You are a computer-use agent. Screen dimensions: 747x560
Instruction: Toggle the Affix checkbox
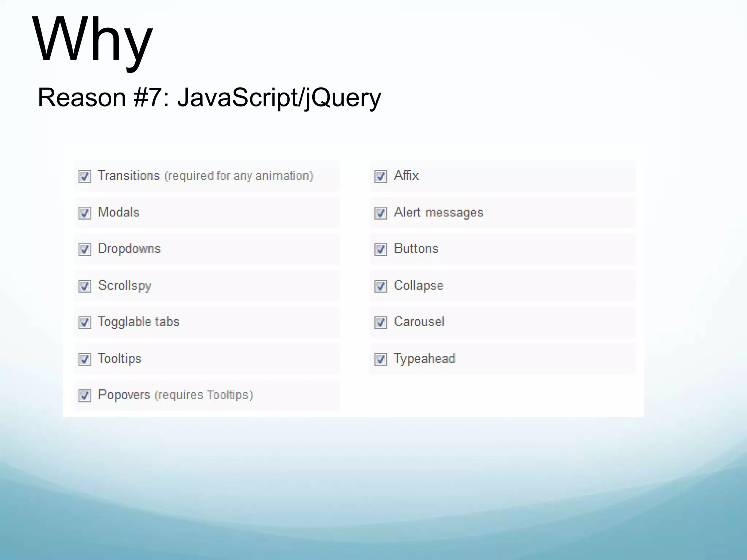point(381,176)
